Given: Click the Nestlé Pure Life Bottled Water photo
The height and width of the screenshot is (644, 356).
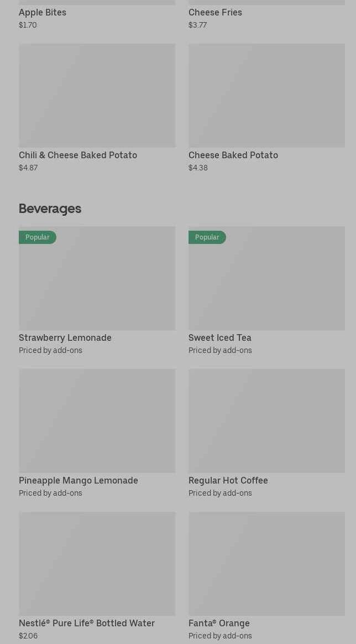Looking at the screenshot, I should click(97, 563).
